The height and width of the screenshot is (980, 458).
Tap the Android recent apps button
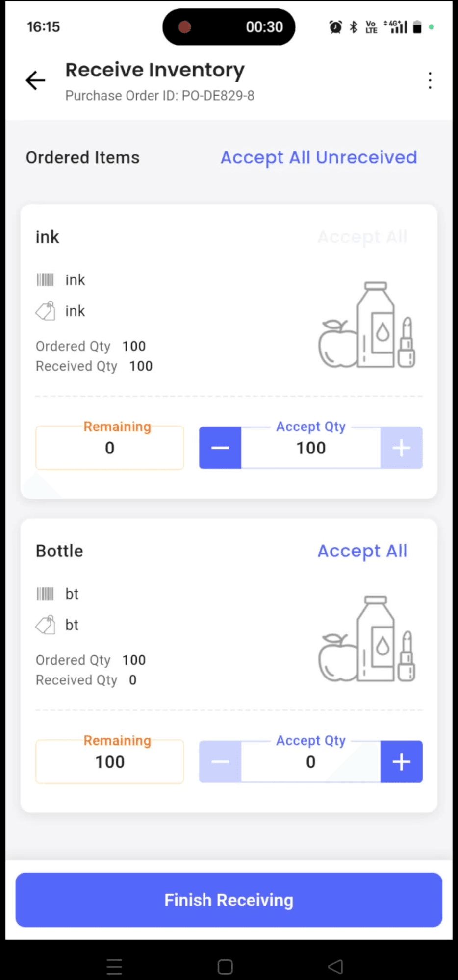coord(114,967)
